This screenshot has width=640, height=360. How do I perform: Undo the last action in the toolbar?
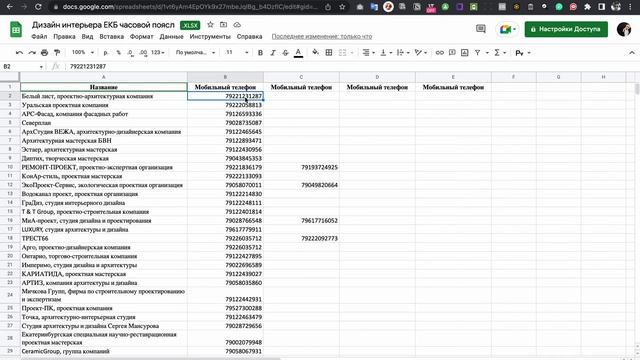coord(19,53)
